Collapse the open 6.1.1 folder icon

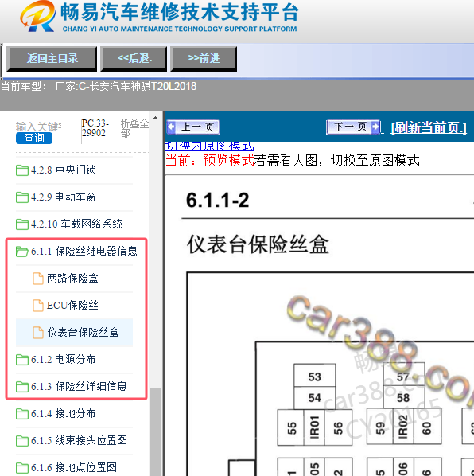(x=21, y=252)
